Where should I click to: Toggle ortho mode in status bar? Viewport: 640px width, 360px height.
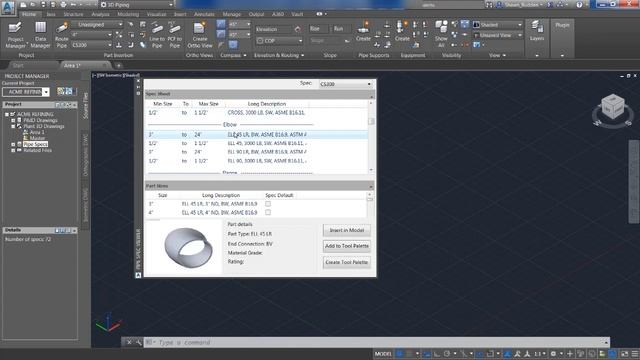click(x=437, y=354)
